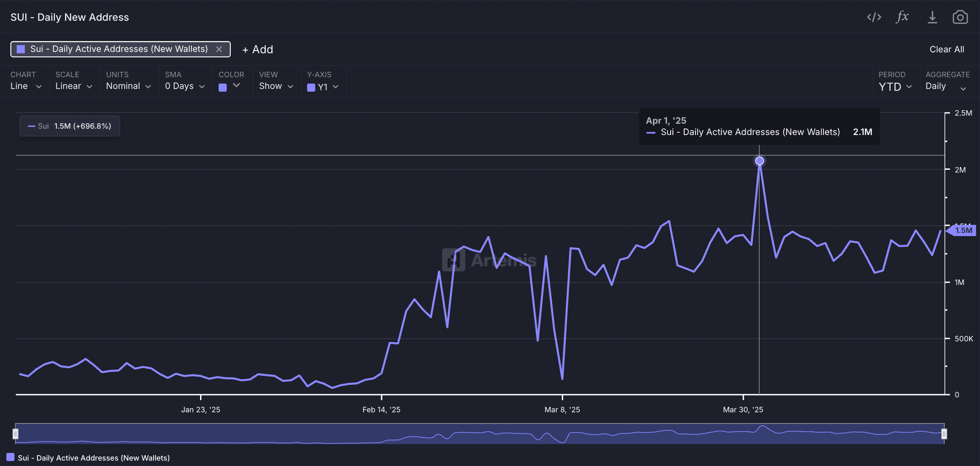Open the CHART type Line dropdown
This screenshot has width=980, height=466.
click(26, 86)
